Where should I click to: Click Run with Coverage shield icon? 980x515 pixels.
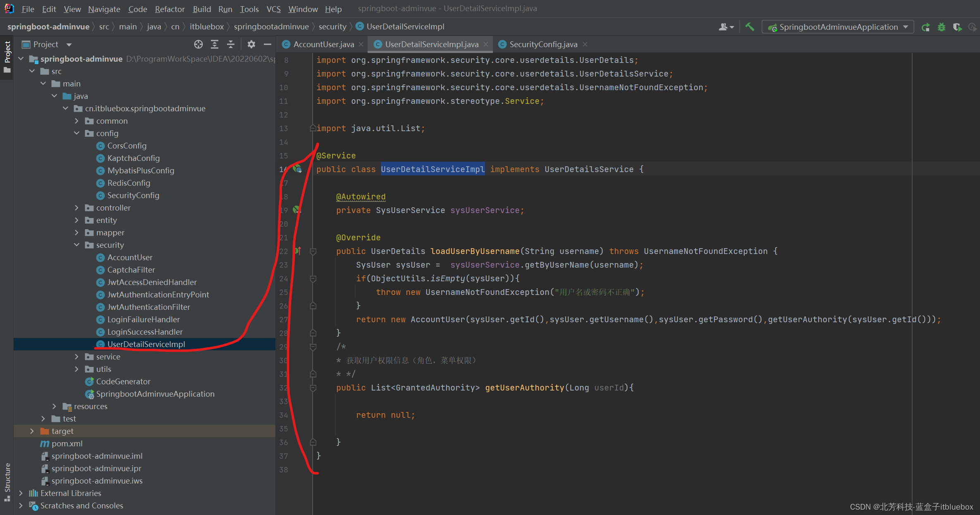[x=957, y=27]
